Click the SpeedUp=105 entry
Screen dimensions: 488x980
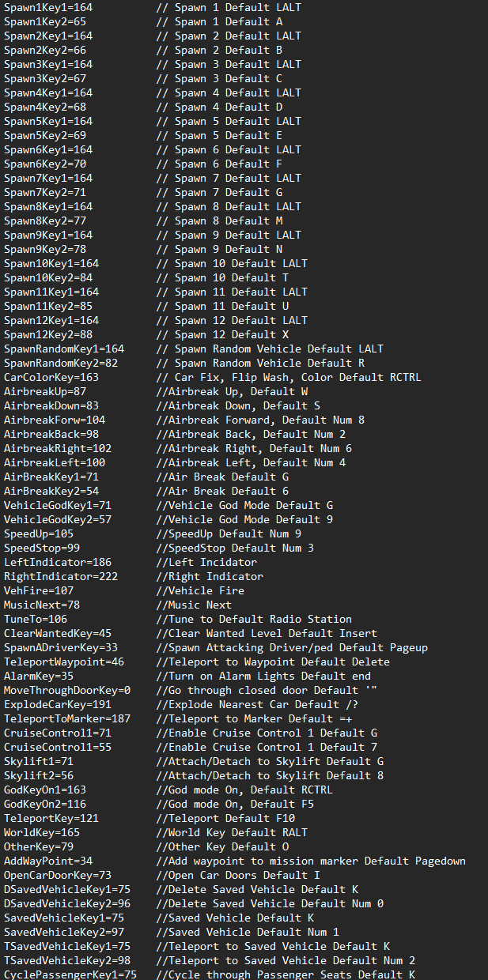[39, 533]
